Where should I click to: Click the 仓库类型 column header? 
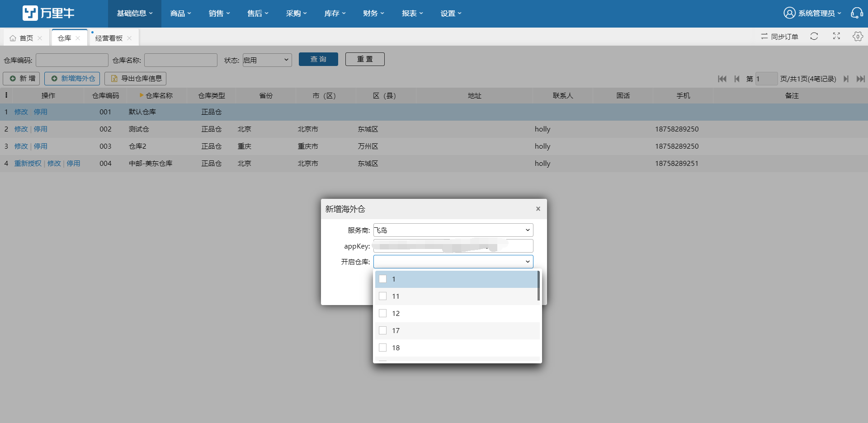[211, 95]
